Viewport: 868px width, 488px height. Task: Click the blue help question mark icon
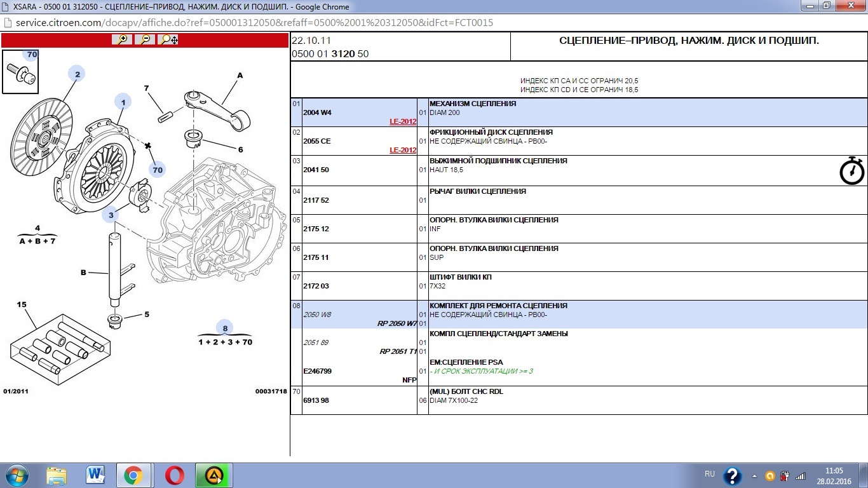click(x=733, y=476)
